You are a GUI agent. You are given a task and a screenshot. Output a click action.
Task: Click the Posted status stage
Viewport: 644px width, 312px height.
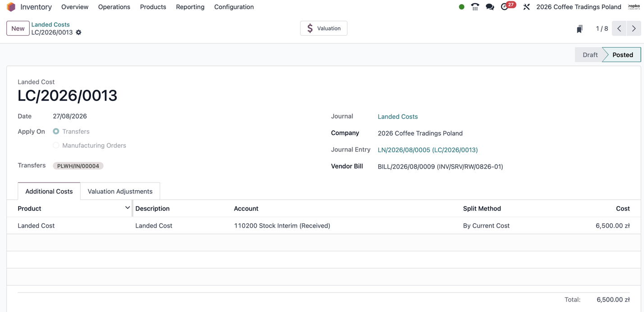point(622,55)
